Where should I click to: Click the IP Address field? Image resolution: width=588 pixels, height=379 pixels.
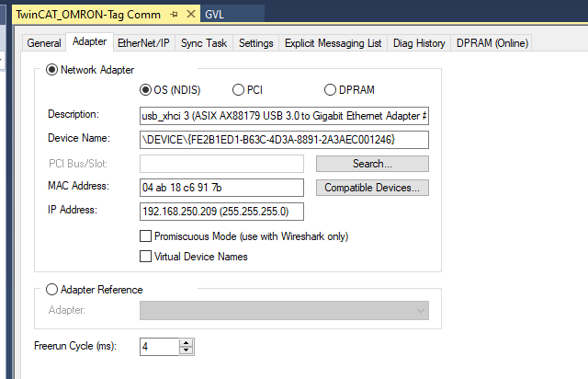coord(221,212)
